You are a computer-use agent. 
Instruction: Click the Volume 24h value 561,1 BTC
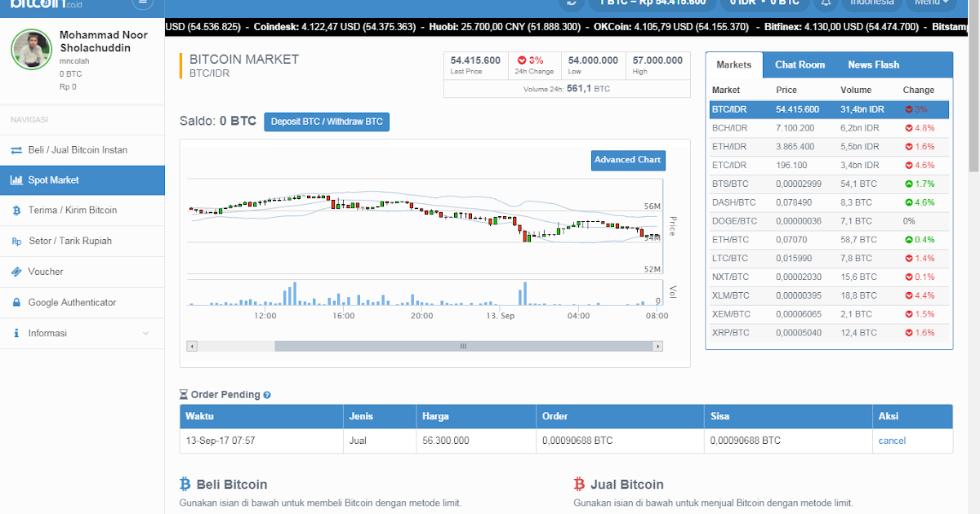click(x=588, y=88)
